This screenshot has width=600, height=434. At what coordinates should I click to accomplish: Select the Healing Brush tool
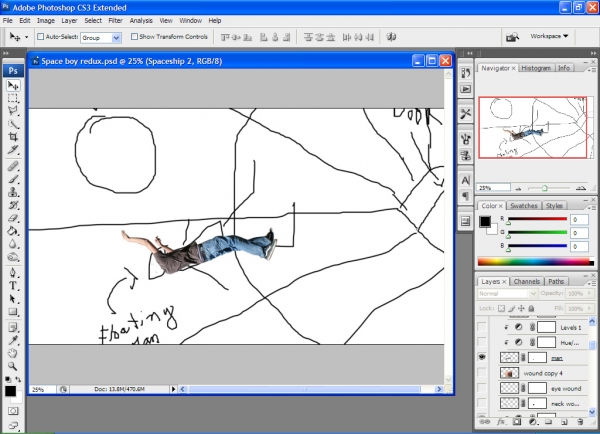click(x=13, y=166)
